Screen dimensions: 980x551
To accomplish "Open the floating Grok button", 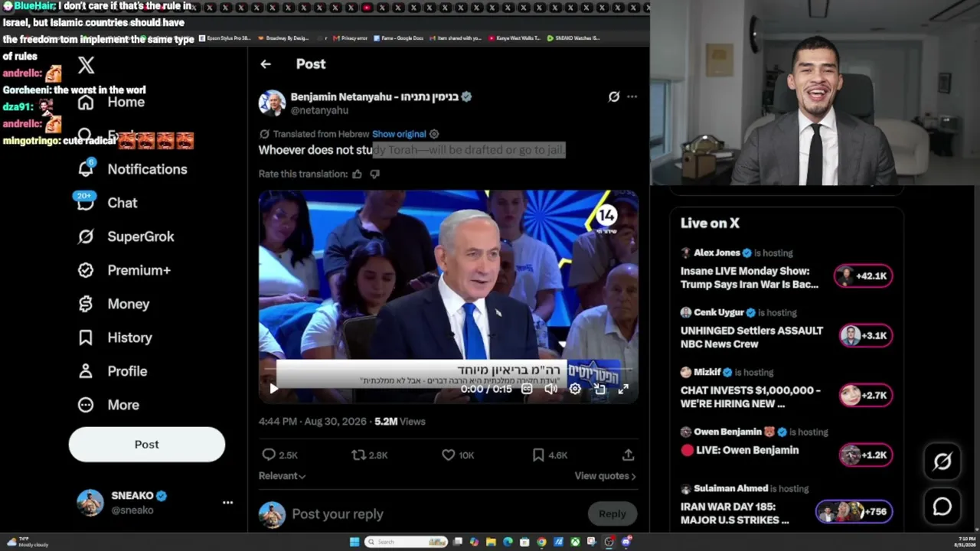I will coord(942,461).
